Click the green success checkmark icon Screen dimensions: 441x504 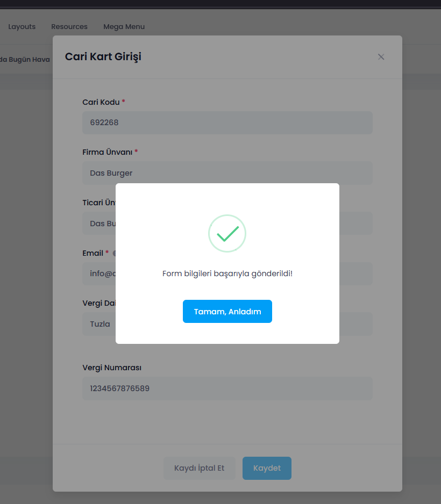coord(227,233)
